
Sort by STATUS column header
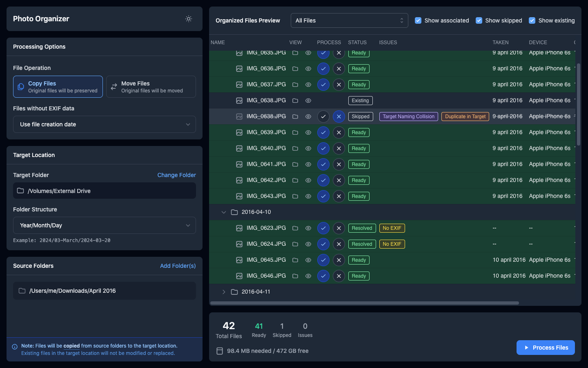click(357, 43)
